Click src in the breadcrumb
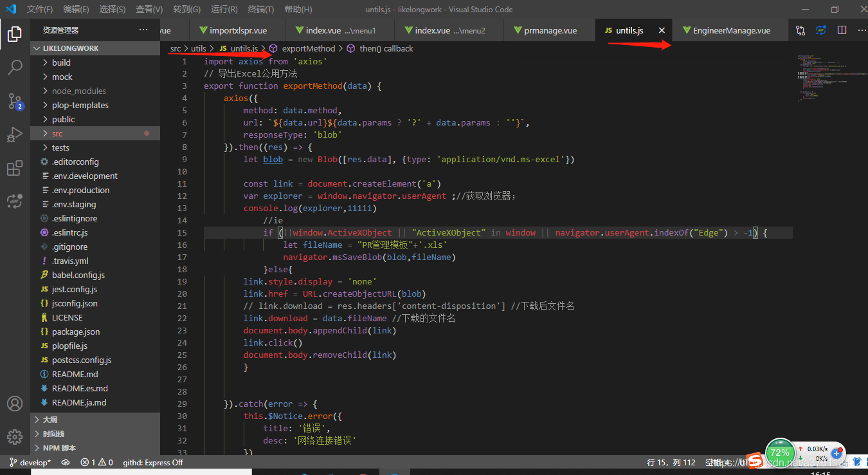 coord(176,48)
